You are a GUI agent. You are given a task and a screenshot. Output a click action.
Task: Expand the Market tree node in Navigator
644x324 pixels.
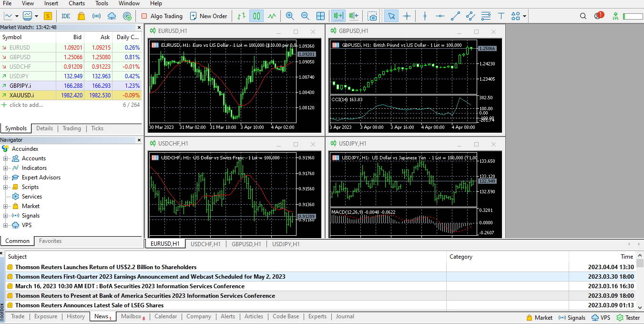[x=6, y=206]
